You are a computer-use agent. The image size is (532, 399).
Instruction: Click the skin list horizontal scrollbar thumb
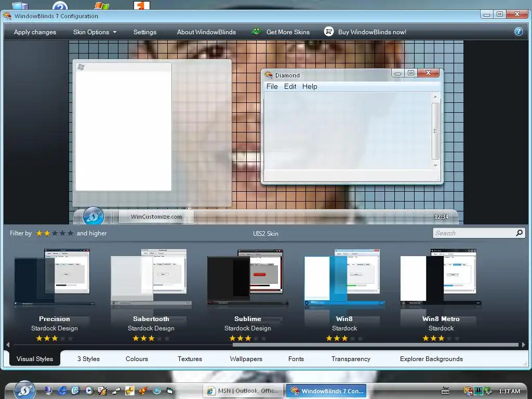tap(376, 345)
